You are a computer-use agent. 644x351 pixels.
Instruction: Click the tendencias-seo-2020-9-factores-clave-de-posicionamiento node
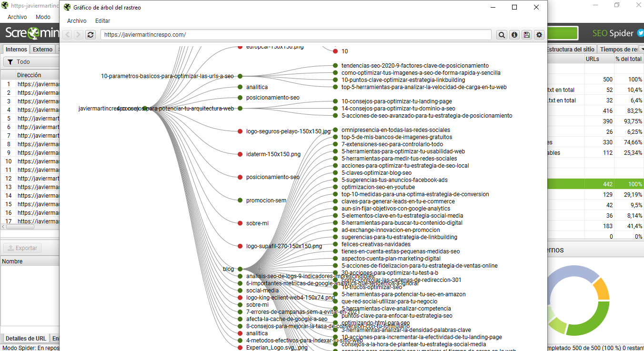[x=335, y=66]
